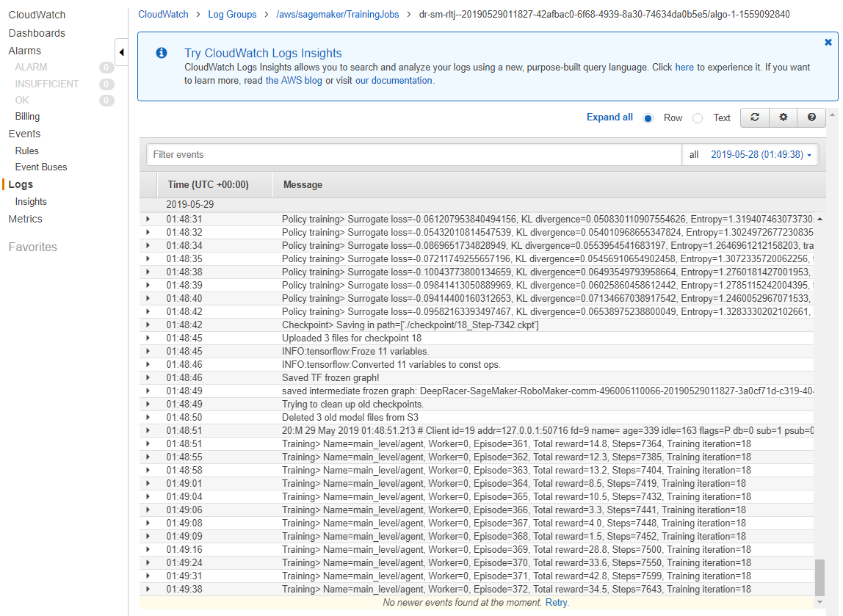Expand the Episode=365 training row
Image resolution: width=843 pixels, height=616 pixels.
pyautogui.click(x=148, y=496)
